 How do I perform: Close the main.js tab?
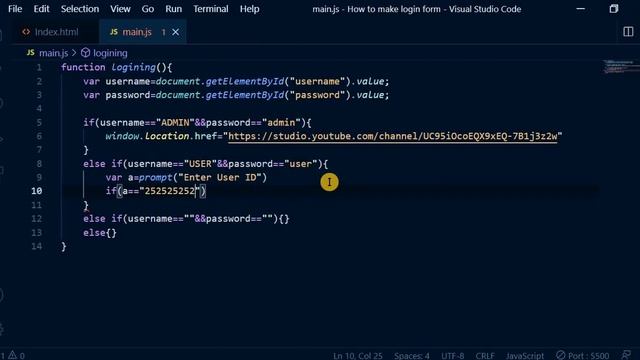click(x=176, y=32)
